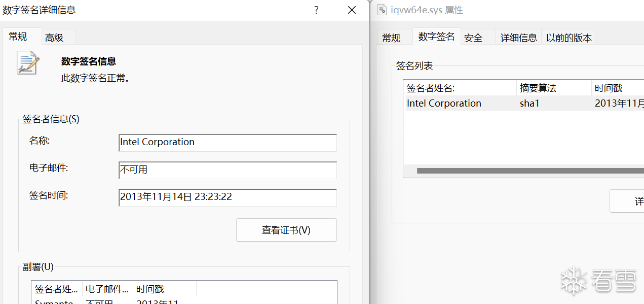
Task: Select the 数字签名 tab
Action: click(x=436, y=37)
